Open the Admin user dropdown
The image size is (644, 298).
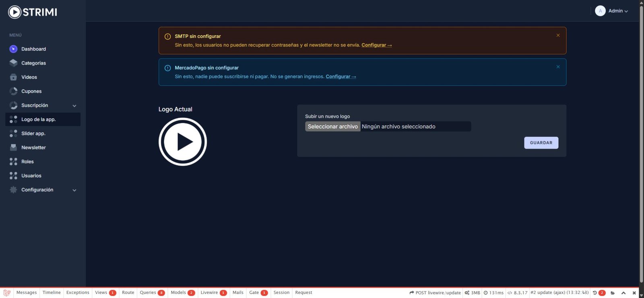coord(611,11)
